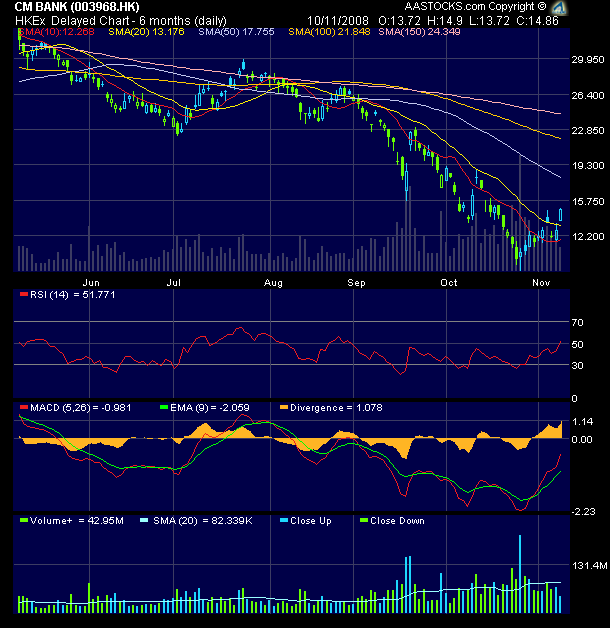
Task: Click the RSI 30 axis label
Action: [x=577, y=365]
